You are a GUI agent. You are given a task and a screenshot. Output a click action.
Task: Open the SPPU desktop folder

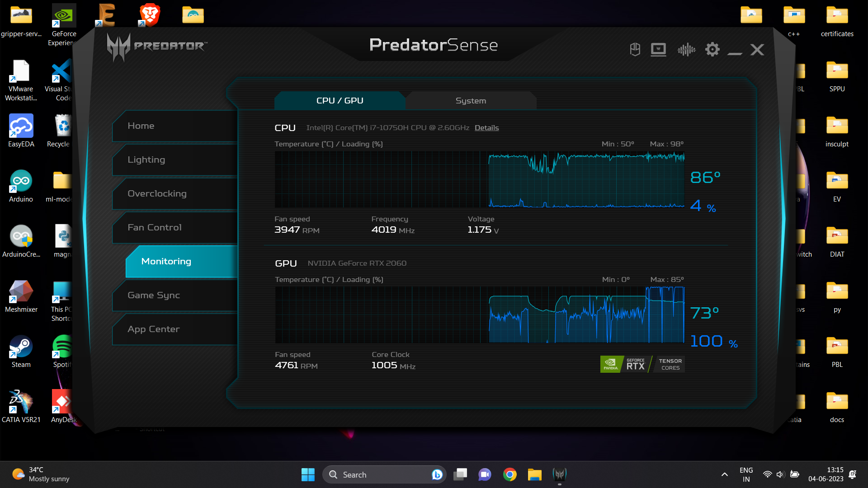837,76
